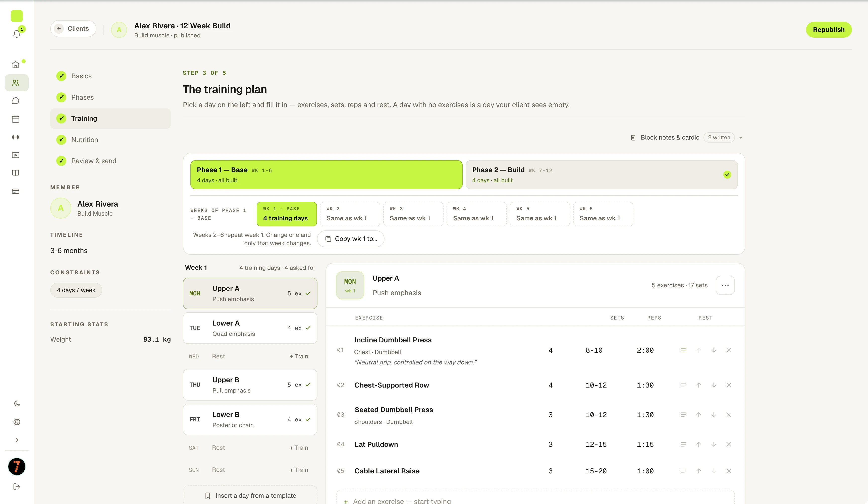868x504 pixels.
Task: Remove Incline Dumbbell Press
Action: click(x=729, y=350)
